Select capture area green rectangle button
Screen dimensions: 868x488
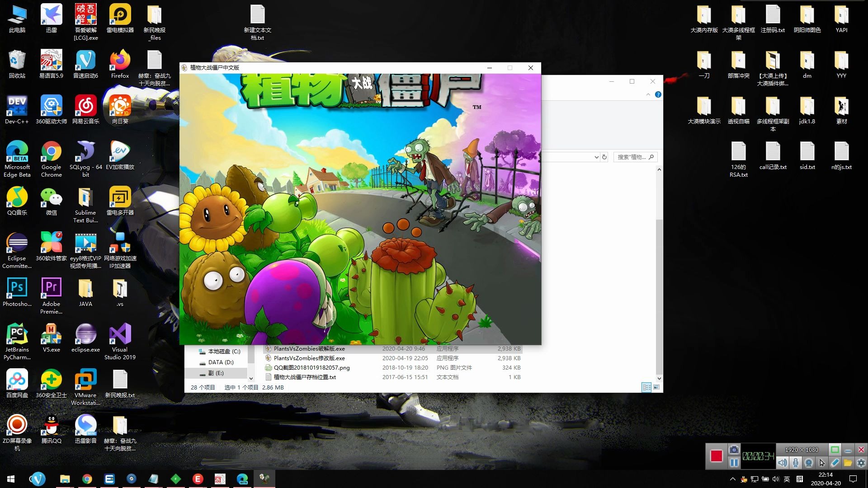point(835,450)
